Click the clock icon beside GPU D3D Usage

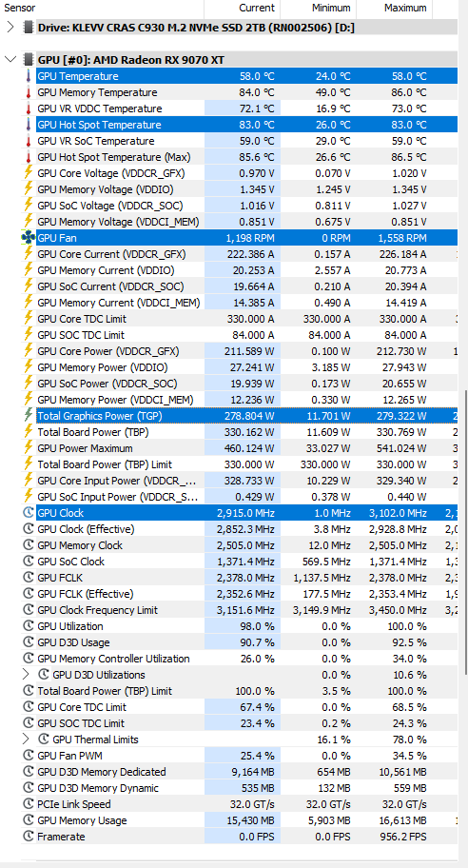29,642
